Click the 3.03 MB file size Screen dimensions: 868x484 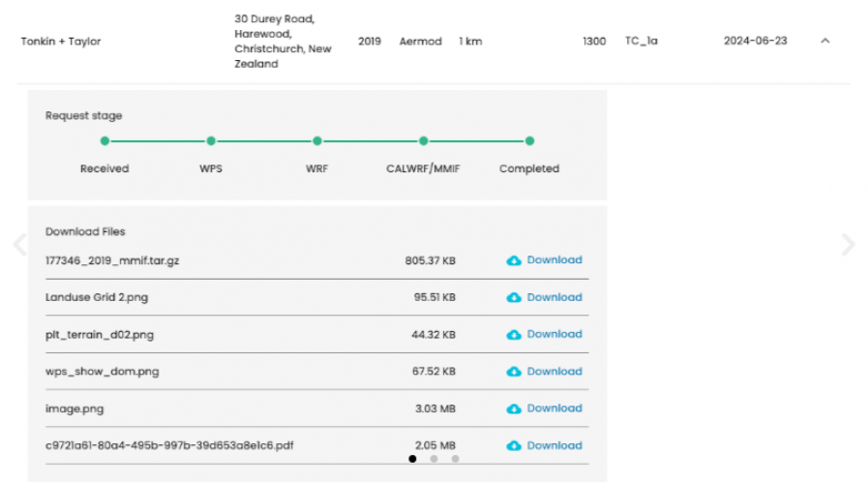pos(435,408)
